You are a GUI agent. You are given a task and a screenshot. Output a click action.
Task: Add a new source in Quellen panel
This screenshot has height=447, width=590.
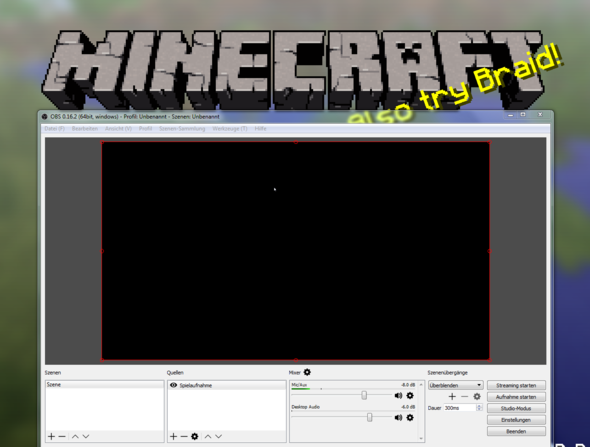(x=173, y=436)
